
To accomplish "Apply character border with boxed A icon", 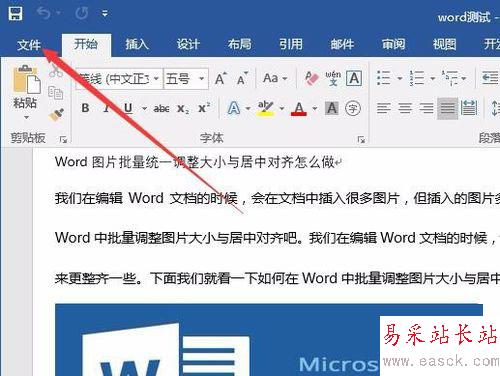I will tap(354, 78).
